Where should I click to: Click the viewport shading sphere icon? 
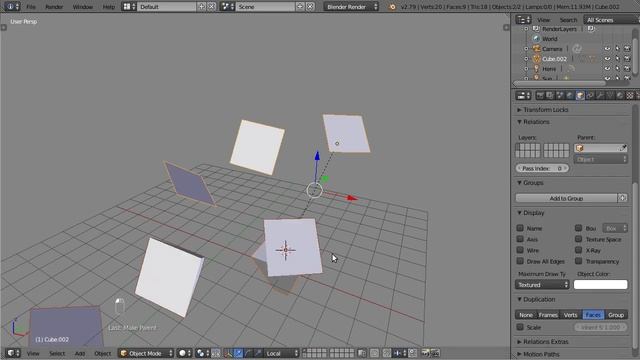pyautogui.click(x=185, y=353)
